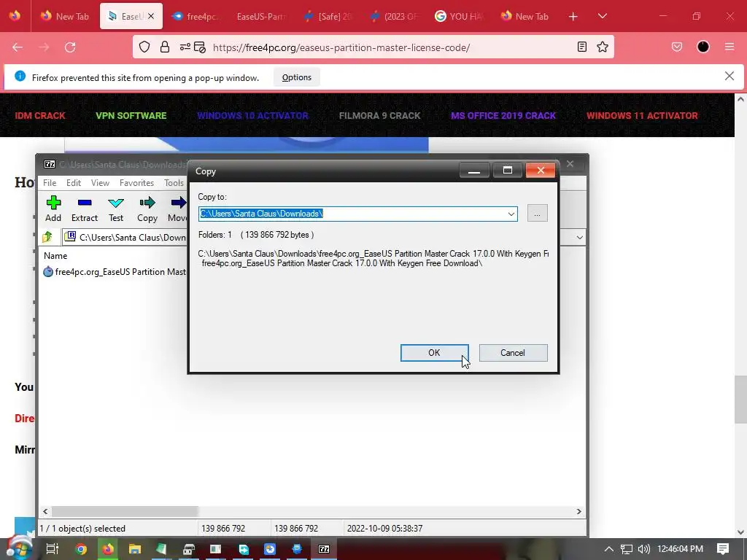Switch to the free4pc tab

click(197, 16)
